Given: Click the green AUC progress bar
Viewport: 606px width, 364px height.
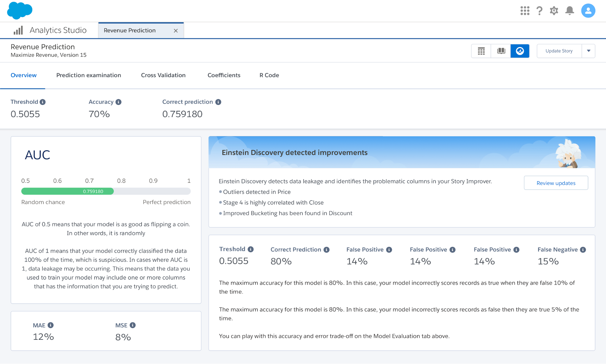Looking at the screenshot, I should (68, 191).
